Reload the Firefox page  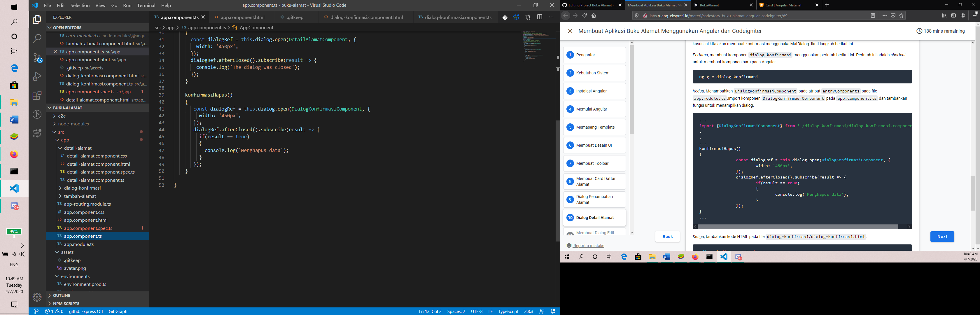coord(584,15)
